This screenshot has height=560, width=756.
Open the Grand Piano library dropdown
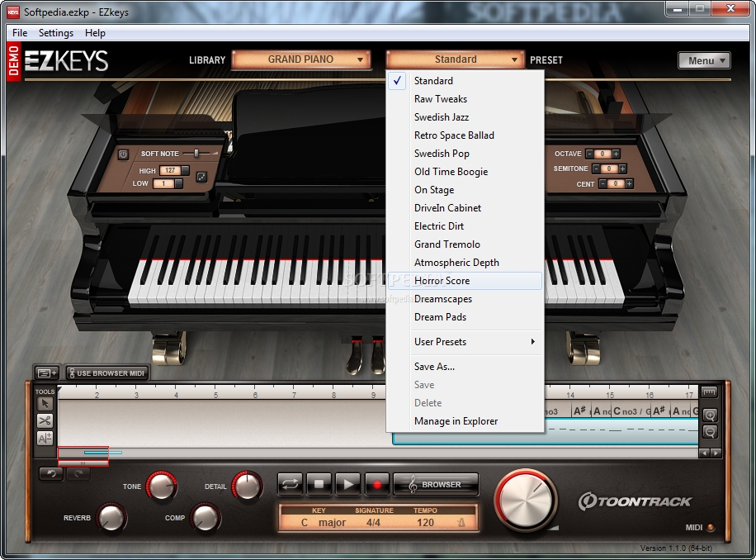click(x=301, y=59)
